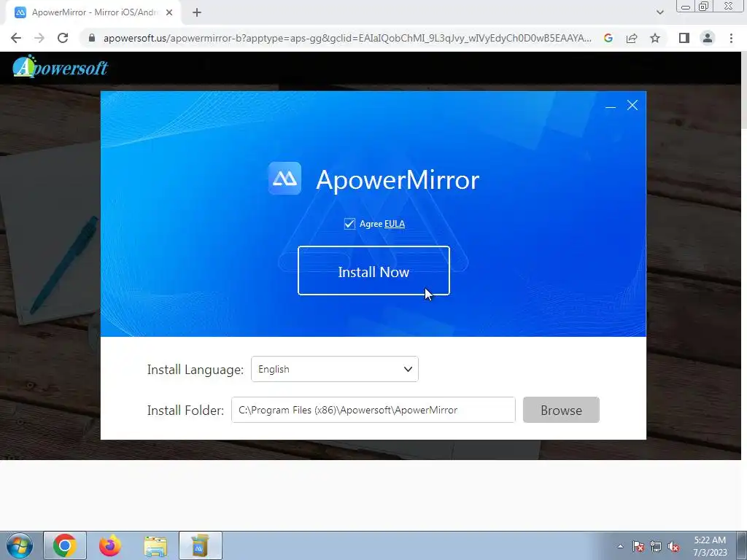Open a new browser tab
The width and height of the screenshot is (747, 560).
point(197,12)
